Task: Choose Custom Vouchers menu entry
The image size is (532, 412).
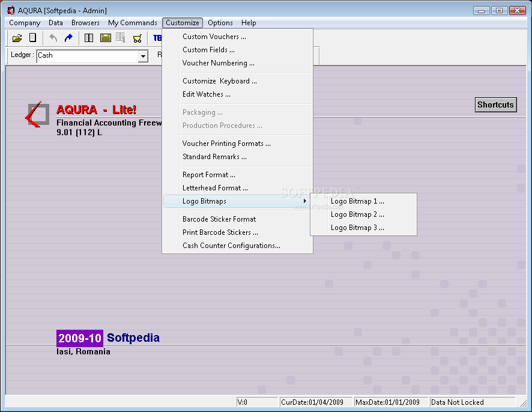Action: tap(238, 36)
